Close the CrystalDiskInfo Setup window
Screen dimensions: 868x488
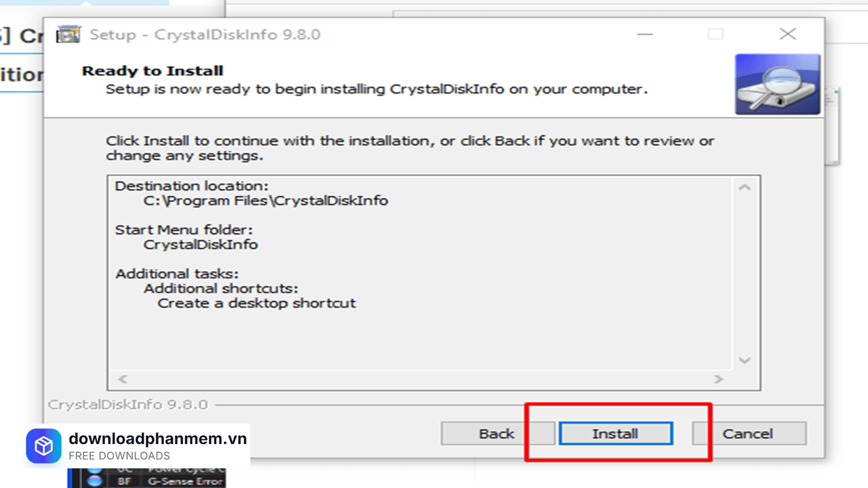pos(787,35)
